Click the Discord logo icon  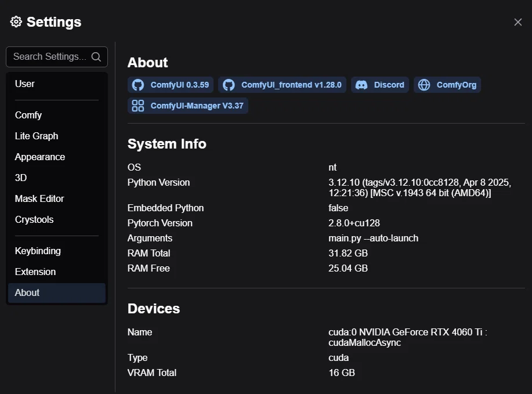[x=361, y=85]
